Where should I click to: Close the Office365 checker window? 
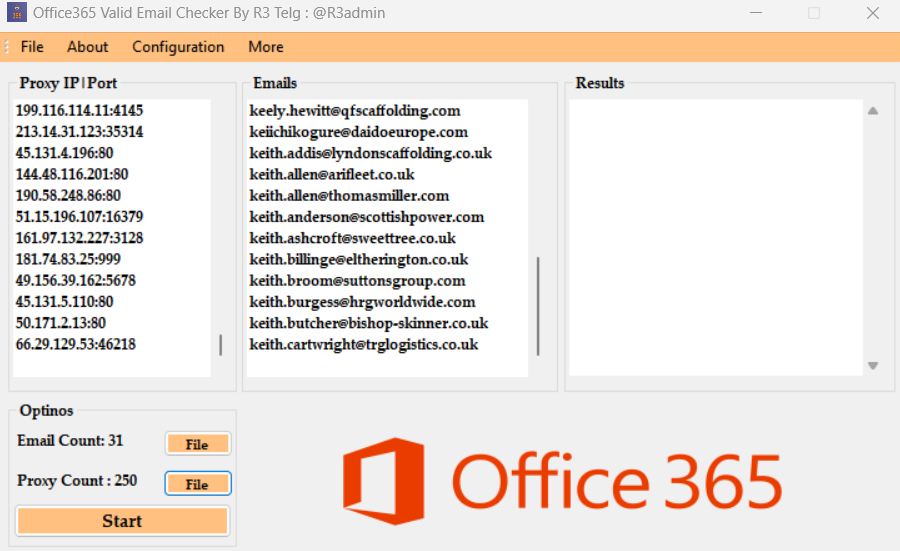tap(872, 13)
